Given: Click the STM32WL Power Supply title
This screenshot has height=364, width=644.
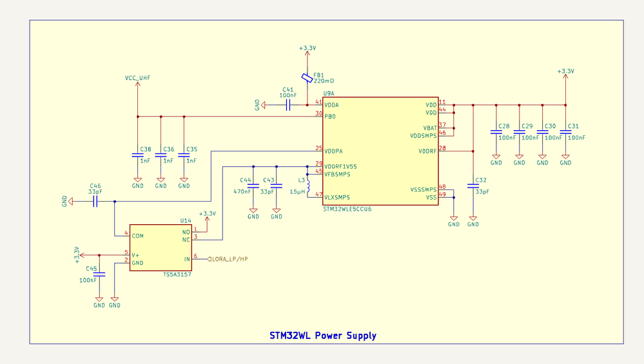Looking at the screenshot, I should tap(323, 336).
